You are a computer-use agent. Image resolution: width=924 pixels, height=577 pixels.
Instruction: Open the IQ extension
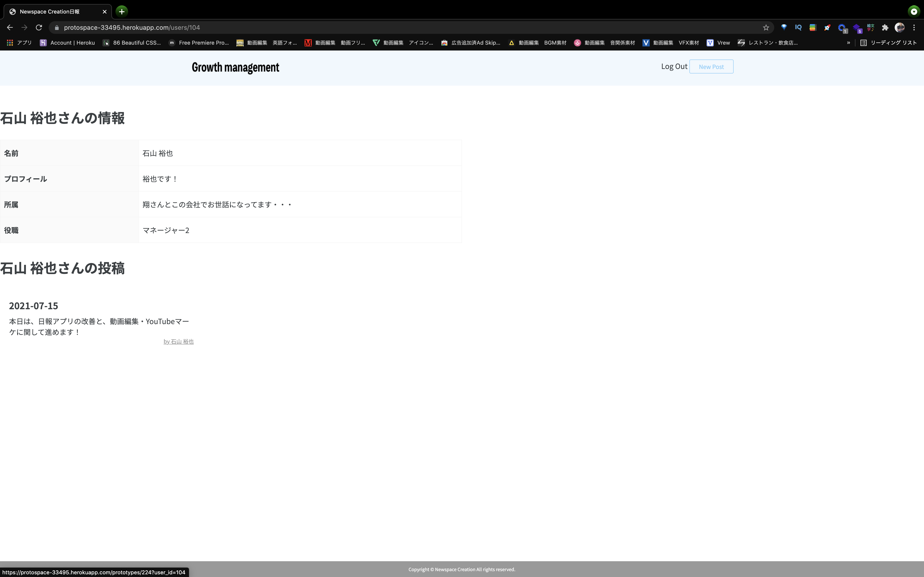(x=798, y=27)
